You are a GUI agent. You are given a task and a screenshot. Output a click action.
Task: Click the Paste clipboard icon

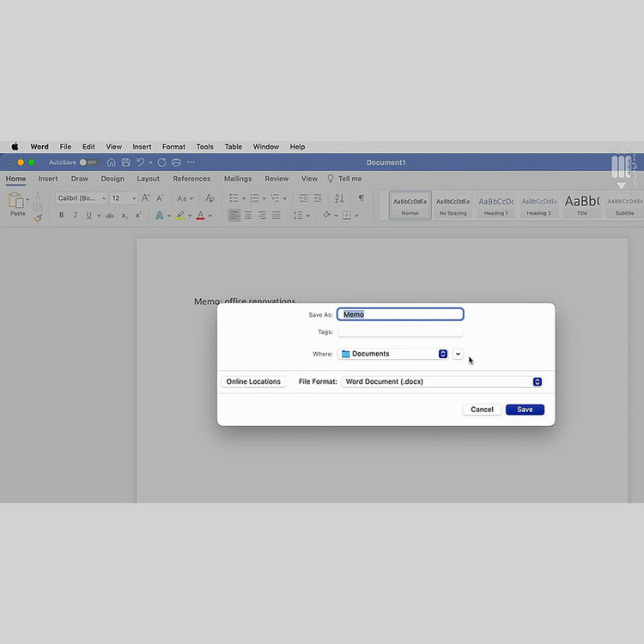pyautogui.click(x=16, y=201)
